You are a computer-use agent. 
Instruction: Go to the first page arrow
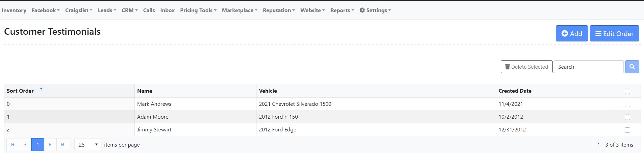[13, 145]
